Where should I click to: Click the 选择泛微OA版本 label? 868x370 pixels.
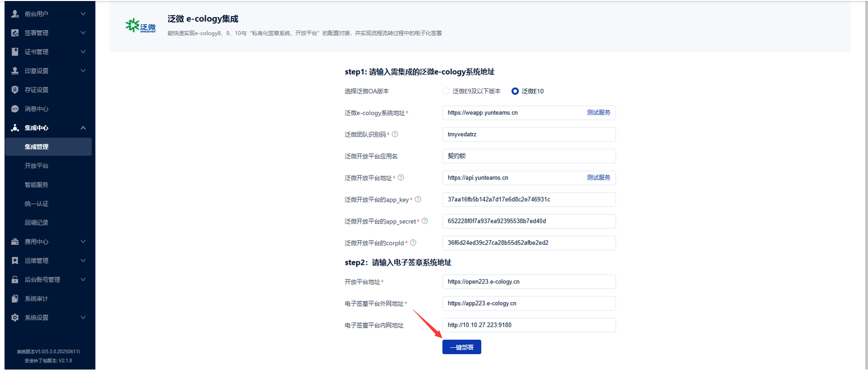point(367,91)
